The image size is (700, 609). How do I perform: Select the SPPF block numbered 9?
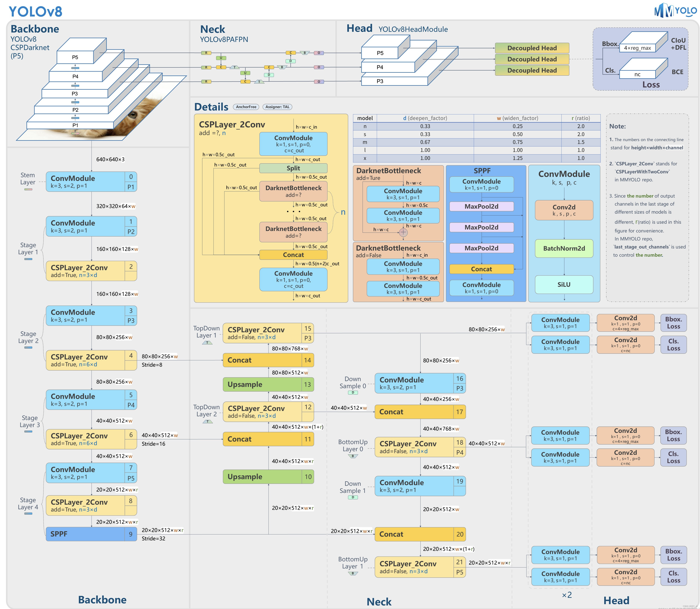pyautogui.click(x=91, y=534)
